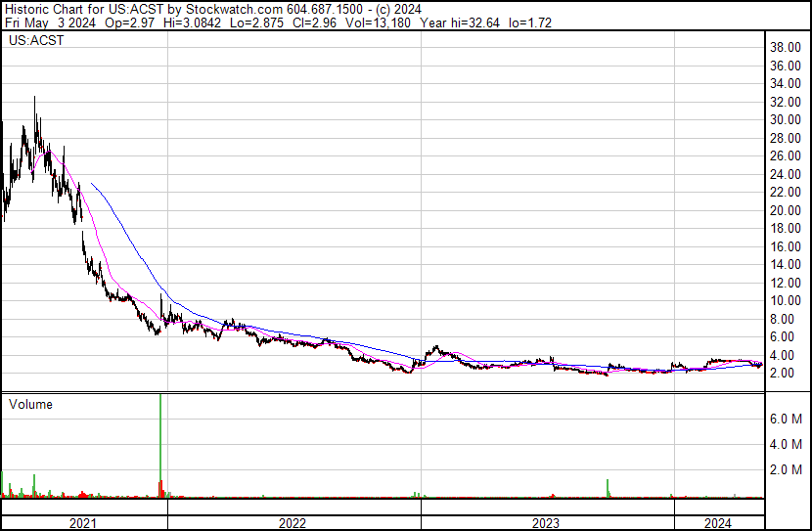Click the Cl=2.96 closing price in header

pos(312,22)
